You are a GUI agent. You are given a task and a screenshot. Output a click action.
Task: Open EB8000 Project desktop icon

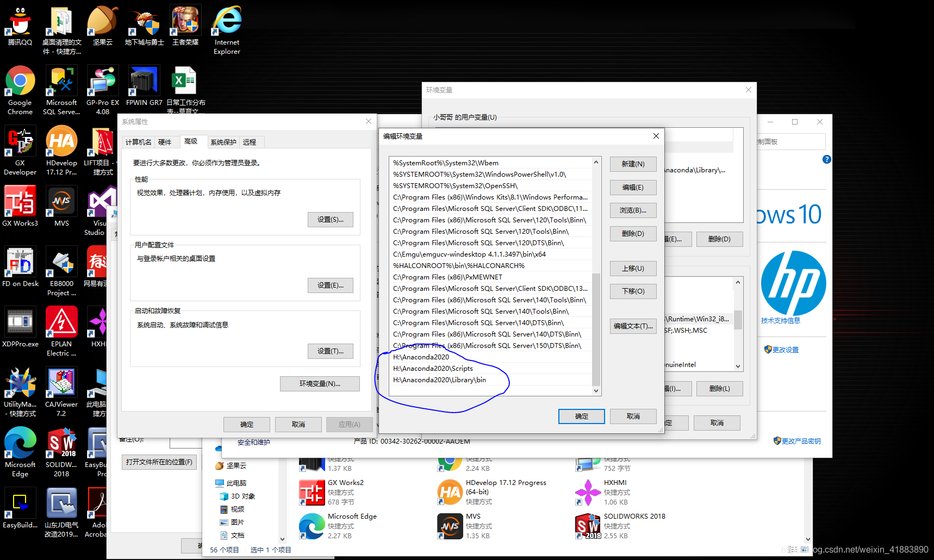(61, 271)
